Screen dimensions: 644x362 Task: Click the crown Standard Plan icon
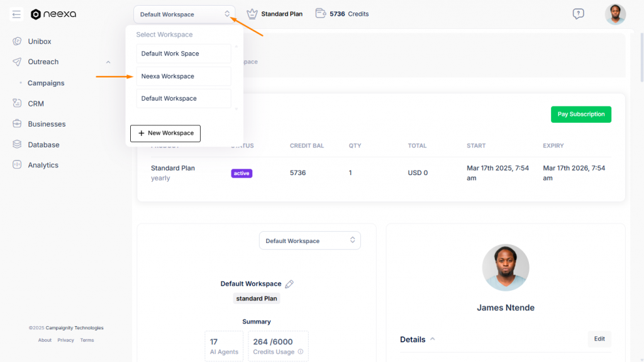pos(252,14)
